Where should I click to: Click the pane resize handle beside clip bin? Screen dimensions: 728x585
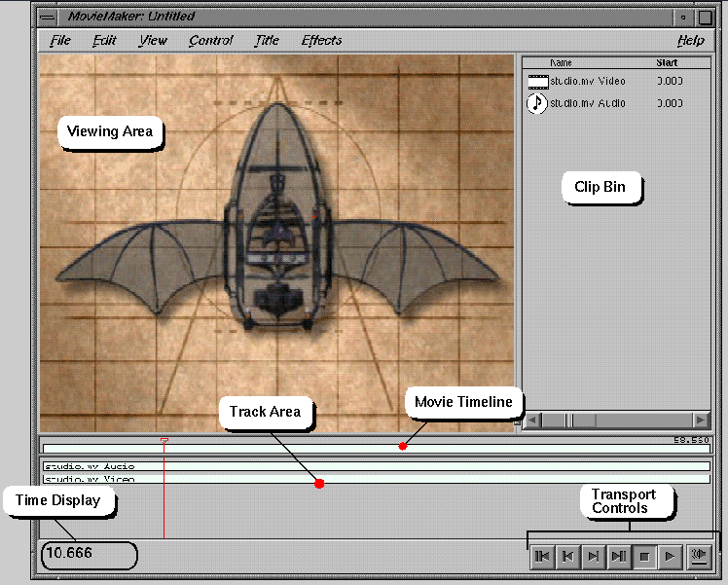(517, 422)
